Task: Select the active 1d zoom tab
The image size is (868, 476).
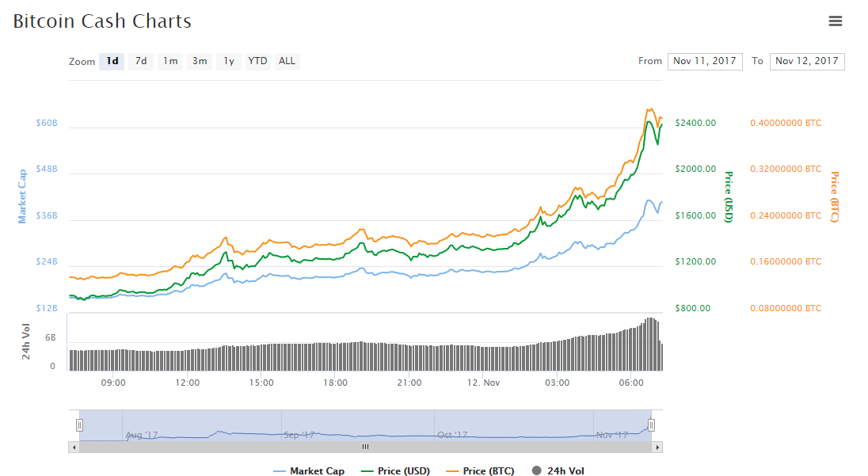Action: click(111, 61)
